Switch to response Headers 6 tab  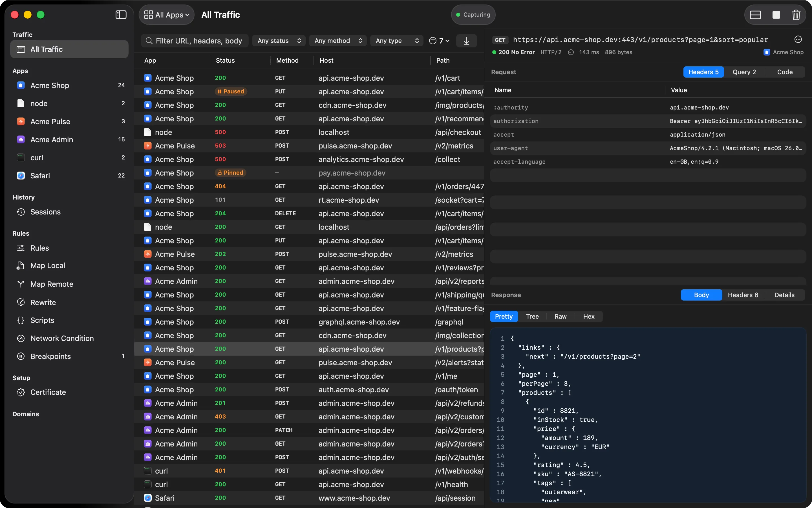[x=743, y=295]
